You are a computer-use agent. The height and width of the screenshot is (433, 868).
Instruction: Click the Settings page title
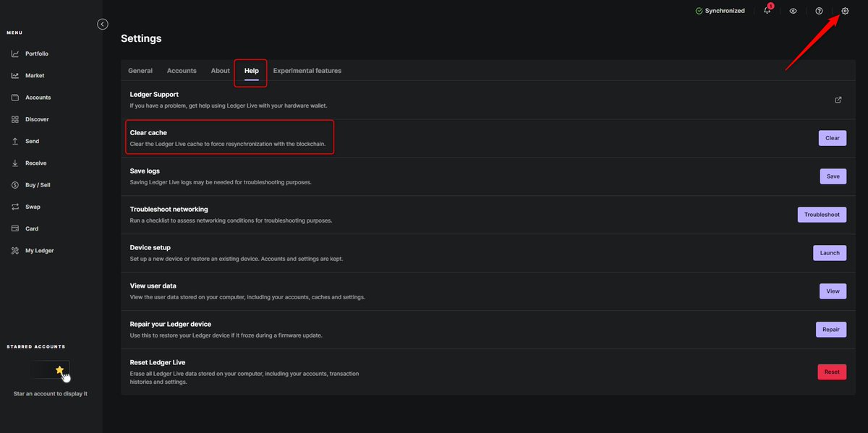(141, 39)
